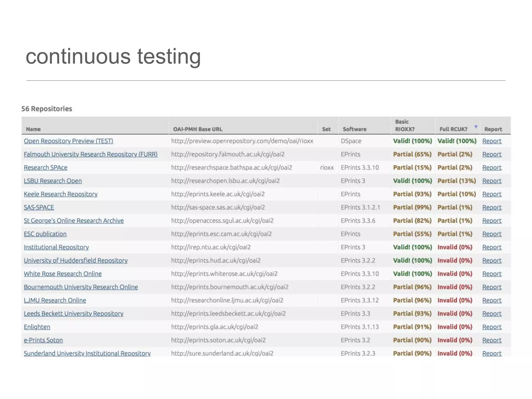The height and width of the screenshot is (399, 532).
Task: Open the Keele Research Repository link
Action: [61, 194]
